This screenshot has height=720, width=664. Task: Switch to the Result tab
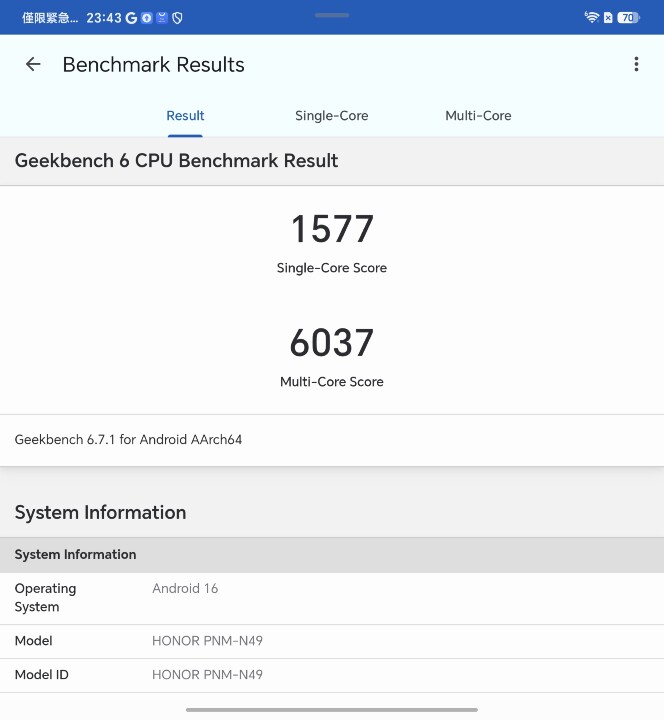185,116
